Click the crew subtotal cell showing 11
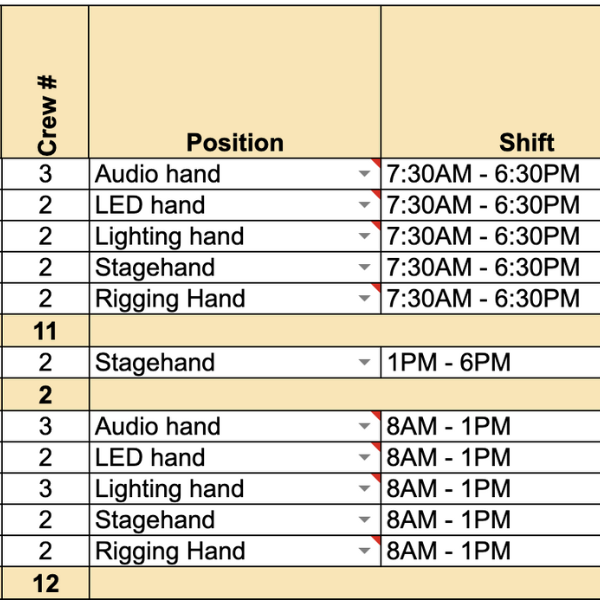 45,331
